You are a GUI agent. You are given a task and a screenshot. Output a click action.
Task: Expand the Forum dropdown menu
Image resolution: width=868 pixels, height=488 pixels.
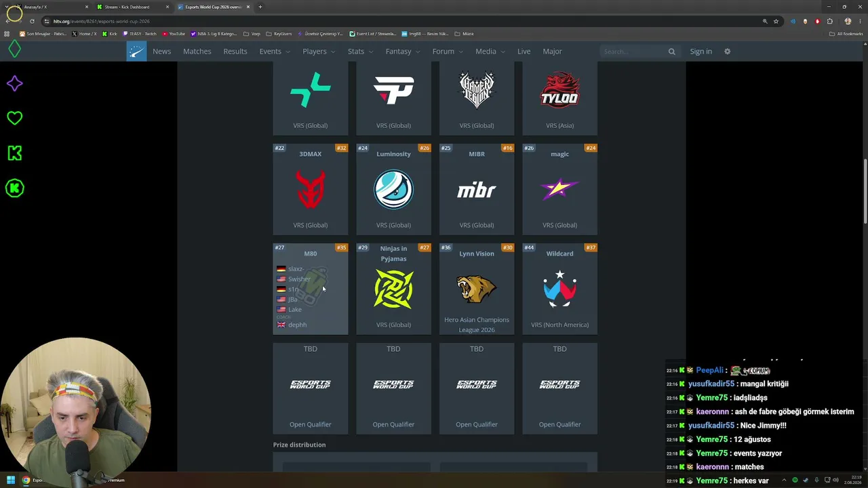[x=448, y=52]
